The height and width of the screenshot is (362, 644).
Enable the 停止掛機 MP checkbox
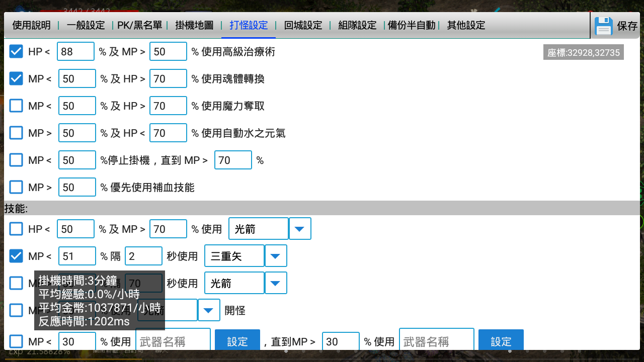coord(16,160)
